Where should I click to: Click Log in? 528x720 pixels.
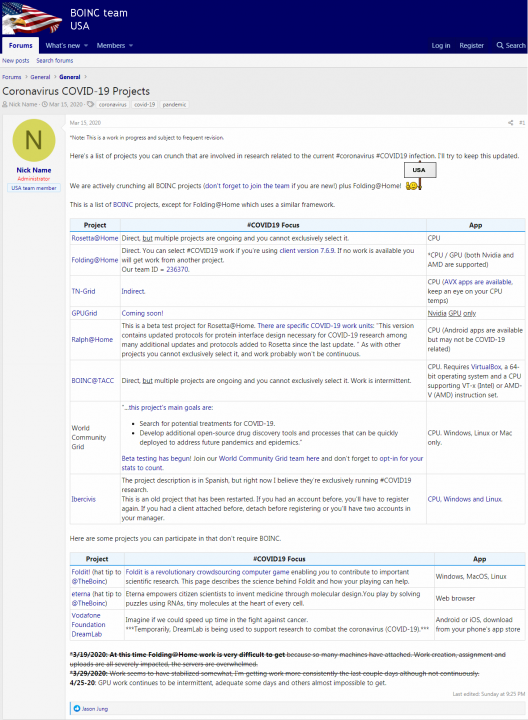[x=441, y=45]
